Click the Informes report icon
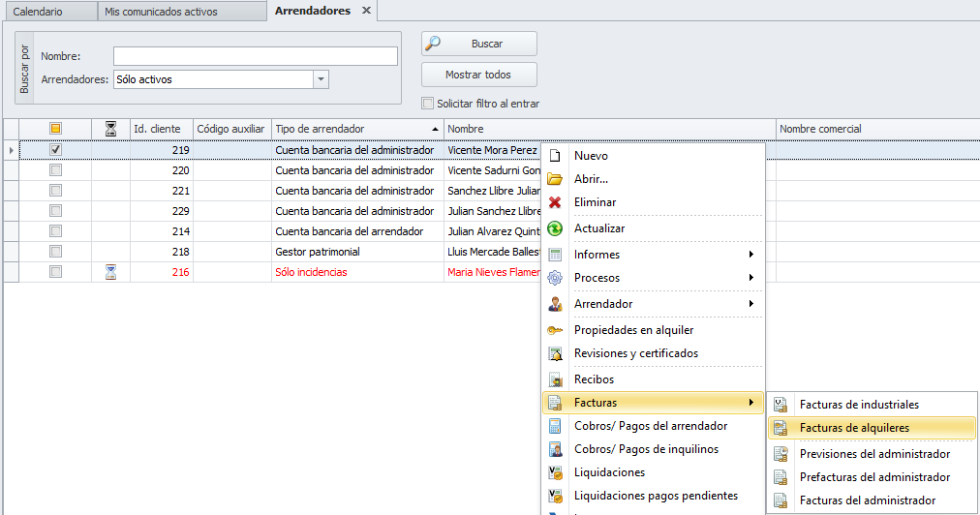 pos(554,255)
